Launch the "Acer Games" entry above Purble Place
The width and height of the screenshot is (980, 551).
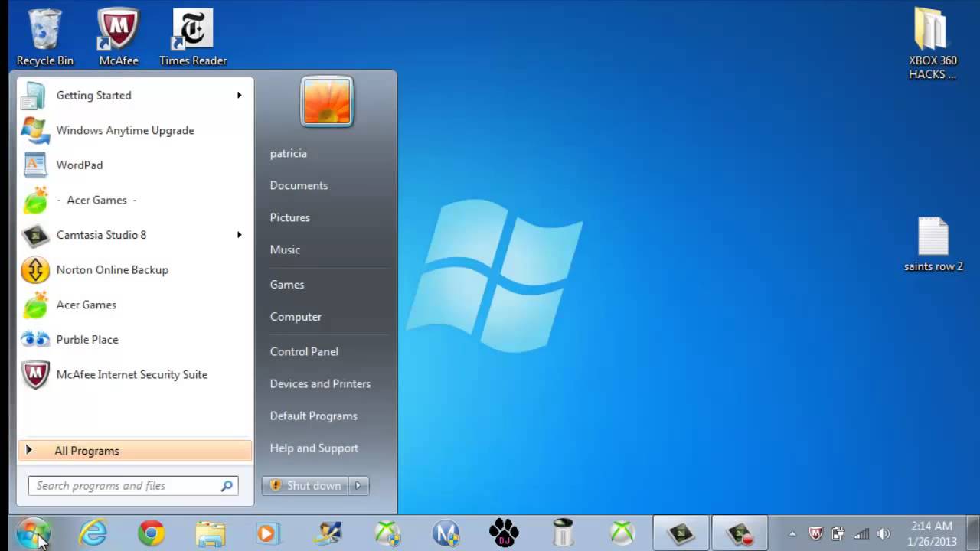(135, 305)
